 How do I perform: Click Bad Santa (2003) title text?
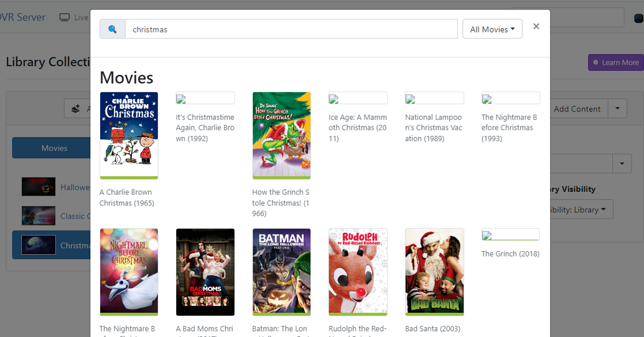click(432, 329)
